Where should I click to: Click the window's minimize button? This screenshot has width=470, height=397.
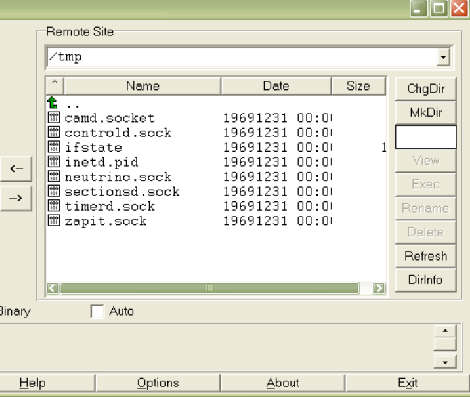418,8
